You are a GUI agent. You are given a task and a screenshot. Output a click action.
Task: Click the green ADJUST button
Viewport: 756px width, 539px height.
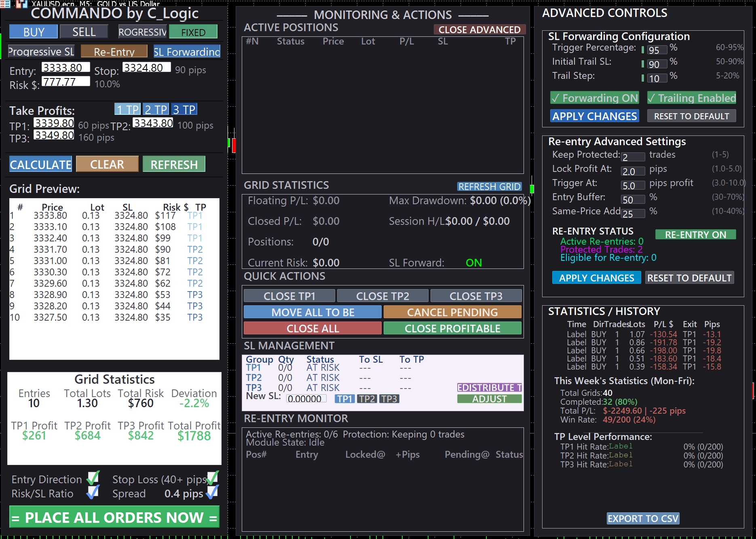click(x=490, y=399)
